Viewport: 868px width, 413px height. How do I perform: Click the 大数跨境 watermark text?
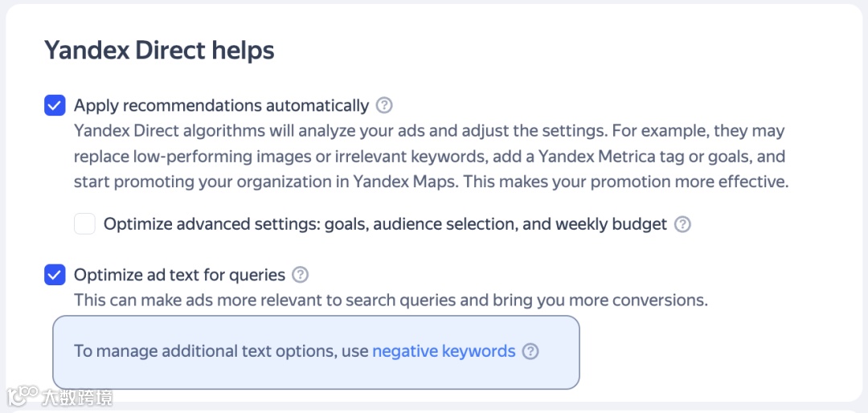click(x=77, y=397)
